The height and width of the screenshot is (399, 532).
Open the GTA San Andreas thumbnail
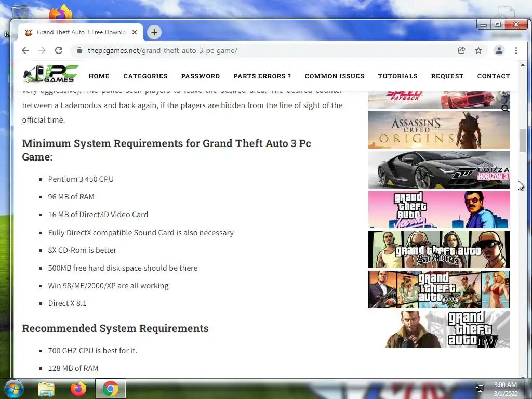pyautogui.click(x=439, y=249)
